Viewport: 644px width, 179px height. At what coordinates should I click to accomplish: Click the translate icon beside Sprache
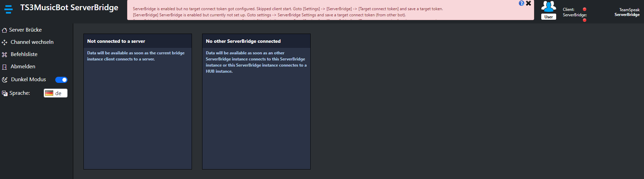coord(5,93)
